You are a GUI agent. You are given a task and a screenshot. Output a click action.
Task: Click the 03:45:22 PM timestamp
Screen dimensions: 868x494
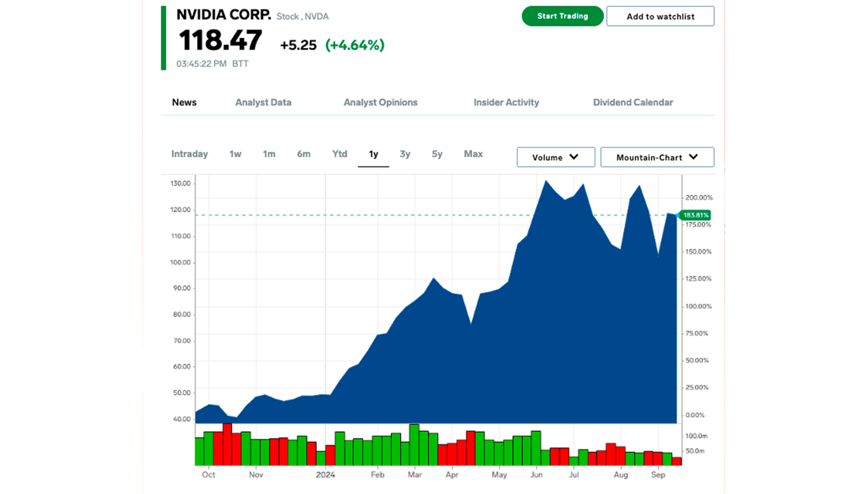(x=201, y=64)
